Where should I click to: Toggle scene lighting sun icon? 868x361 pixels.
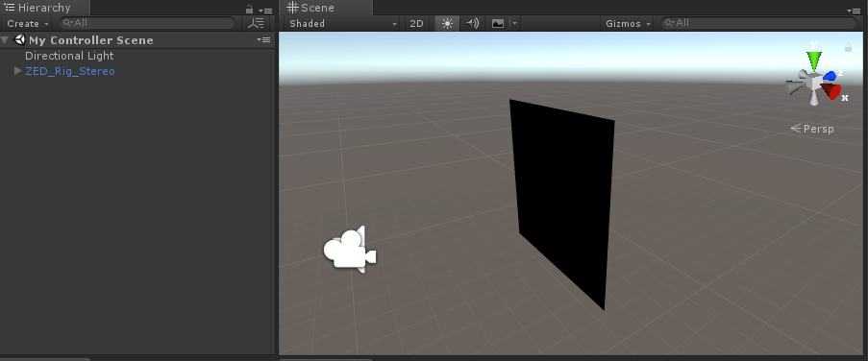pos(447,23)
